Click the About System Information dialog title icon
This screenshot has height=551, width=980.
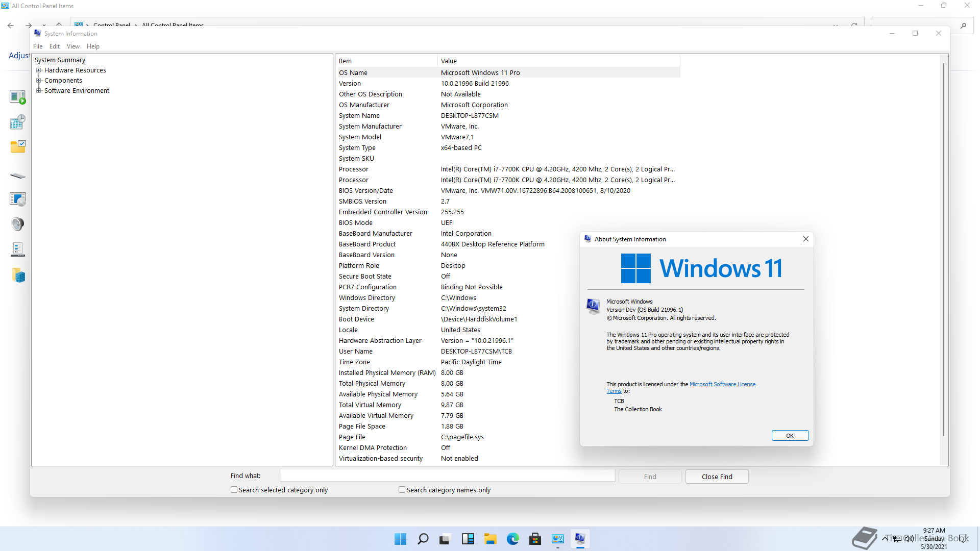click(x=588, y=239)
